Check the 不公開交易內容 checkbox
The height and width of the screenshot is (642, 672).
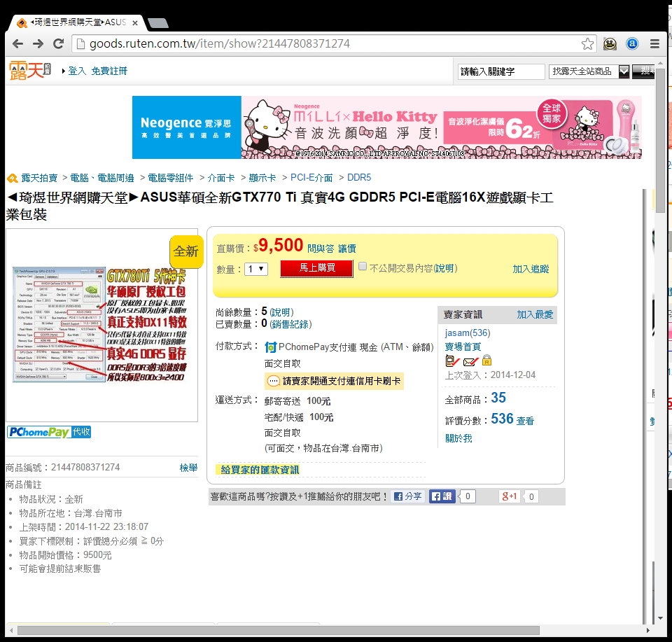tap(363, 267)
